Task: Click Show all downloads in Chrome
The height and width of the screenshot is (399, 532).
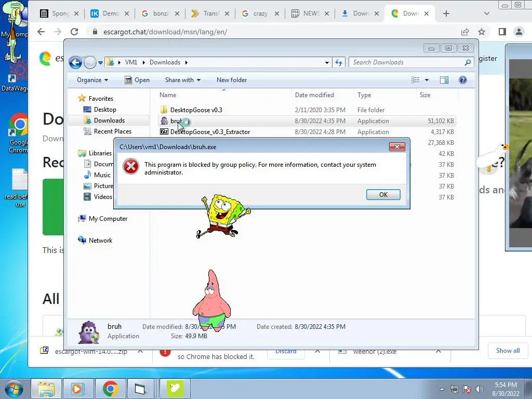Action: 508,351
